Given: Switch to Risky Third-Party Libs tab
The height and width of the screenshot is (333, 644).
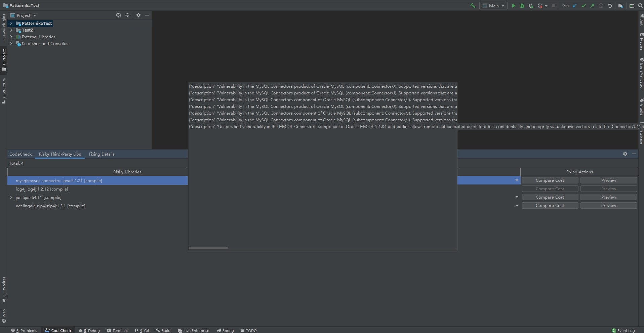Looking at the screenshot, I should (x=60, y=154).
